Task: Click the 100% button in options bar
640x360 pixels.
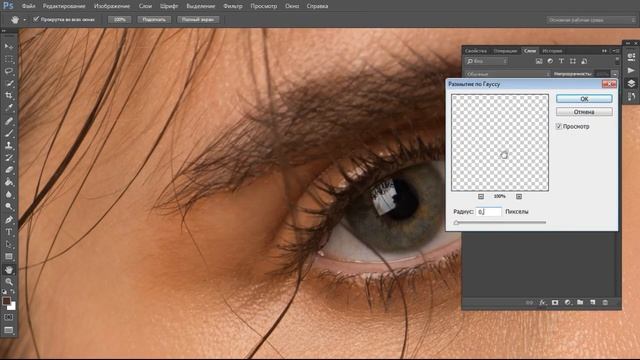Action: pos(119,19)
